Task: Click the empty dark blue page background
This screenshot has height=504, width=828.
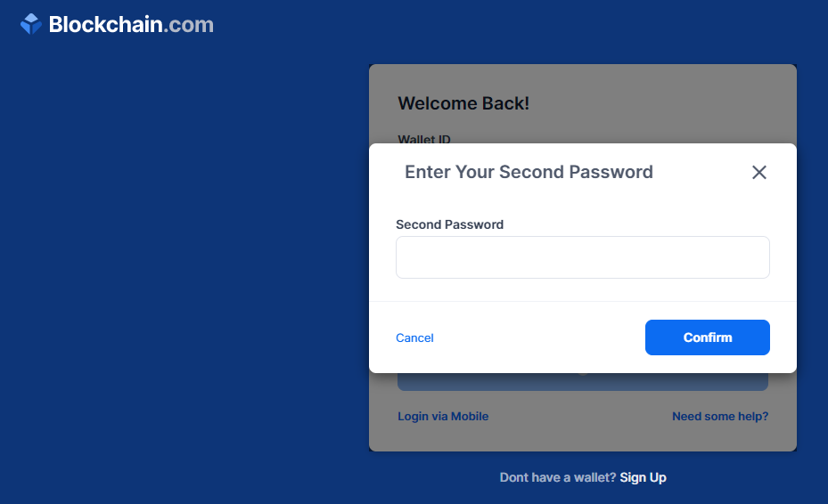Action: point(179,264)
